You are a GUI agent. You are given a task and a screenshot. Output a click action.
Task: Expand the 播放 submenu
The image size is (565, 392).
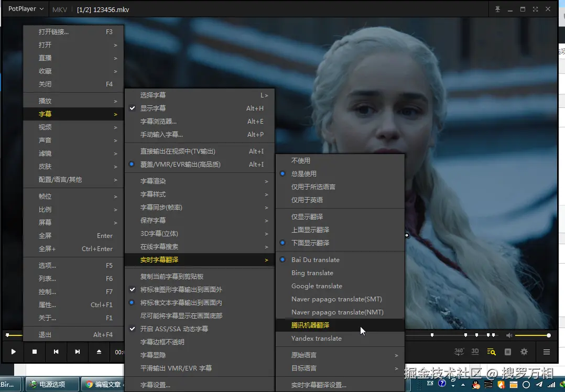coord(73,101)
